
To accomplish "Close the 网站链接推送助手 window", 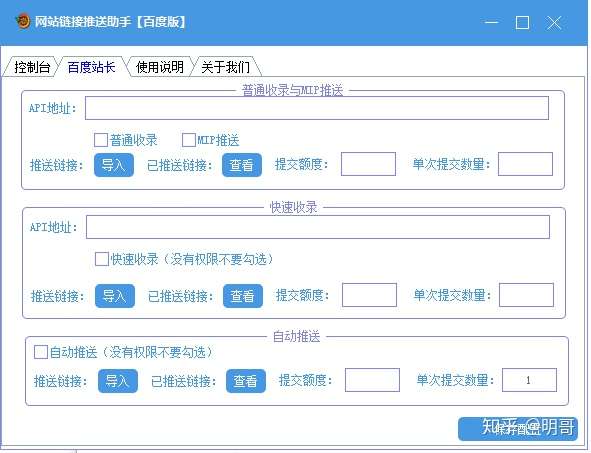I will [x=554, y=22].
